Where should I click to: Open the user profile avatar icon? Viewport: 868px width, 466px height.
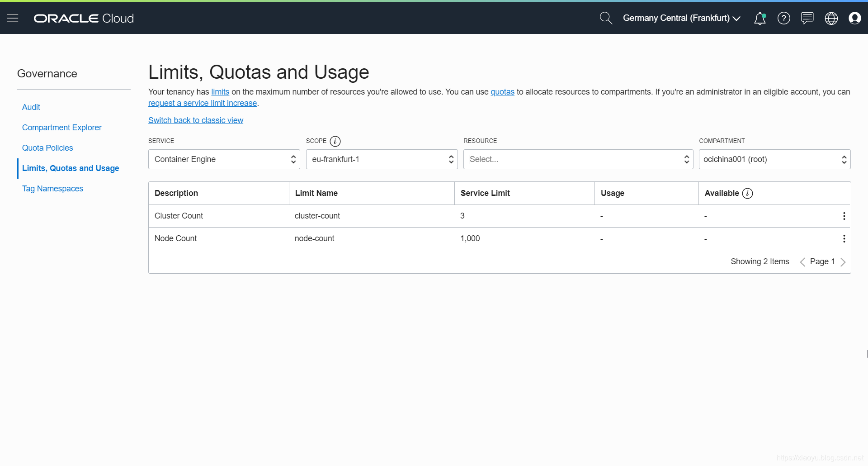tap(855, 18)
